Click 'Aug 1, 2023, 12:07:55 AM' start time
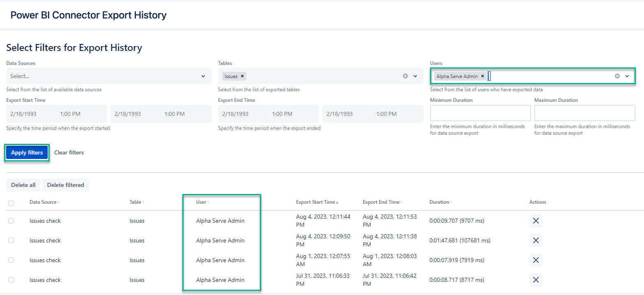 point(323,260)
